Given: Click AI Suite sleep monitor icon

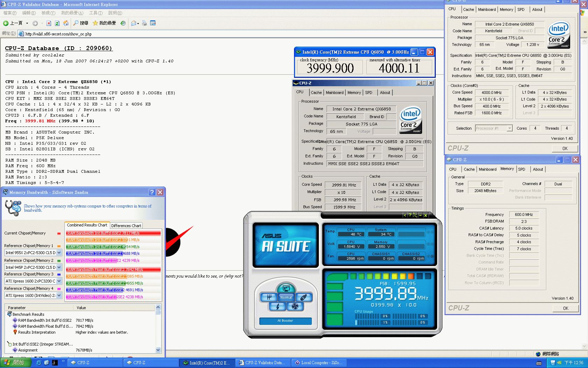Looking at the screenshot, I should click(x=286, y=288).
